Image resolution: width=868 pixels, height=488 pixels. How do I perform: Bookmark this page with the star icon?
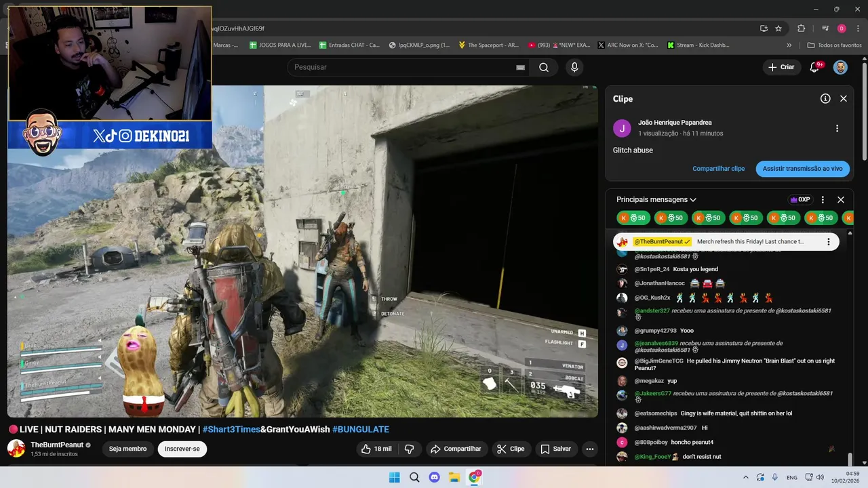[x=778, y=28]
